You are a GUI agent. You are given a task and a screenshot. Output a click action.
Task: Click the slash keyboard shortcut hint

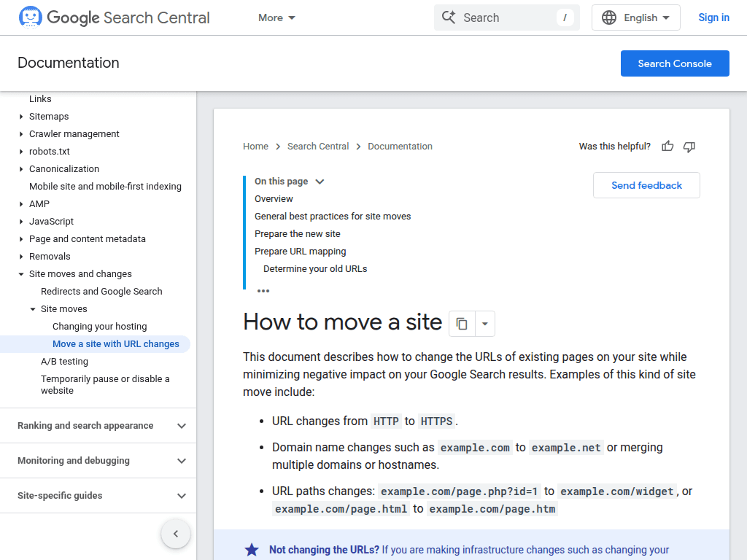(x=565, y=17)
